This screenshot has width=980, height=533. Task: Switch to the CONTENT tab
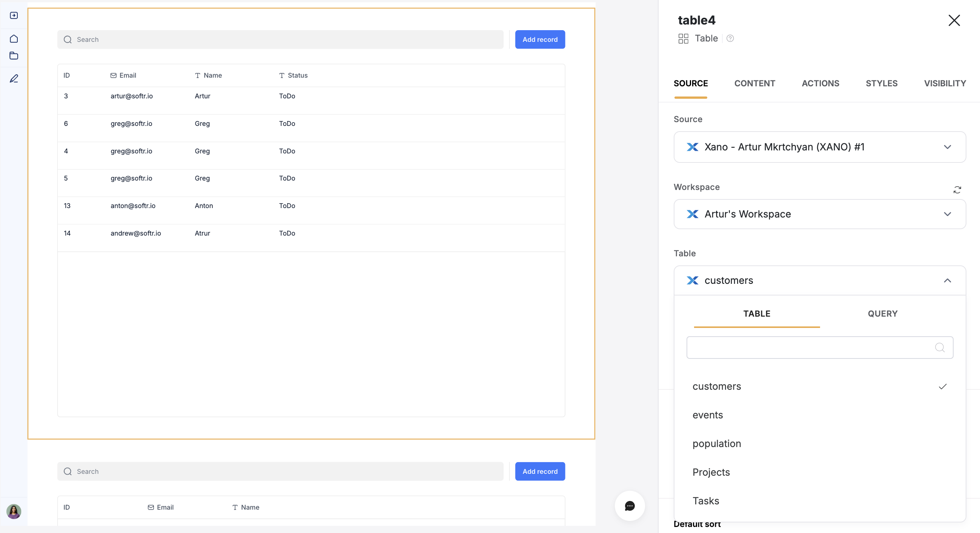tap(755, 83)
